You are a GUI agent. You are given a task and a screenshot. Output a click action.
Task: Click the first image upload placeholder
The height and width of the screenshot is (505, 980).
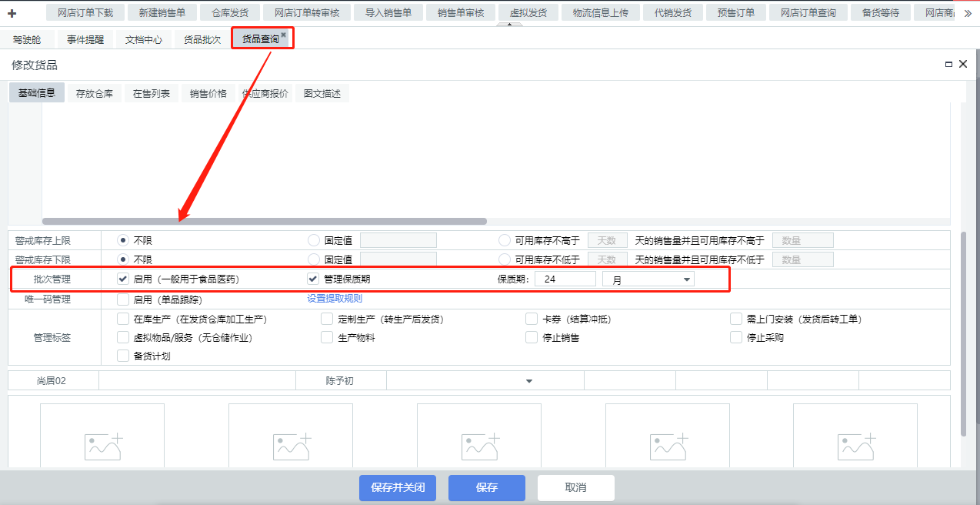pyautogui.click(x=102, y=436)
